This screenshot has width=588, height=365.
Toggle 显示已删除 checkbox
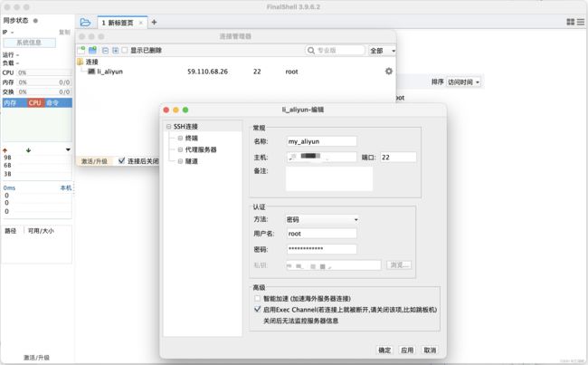tap(125, 50)
